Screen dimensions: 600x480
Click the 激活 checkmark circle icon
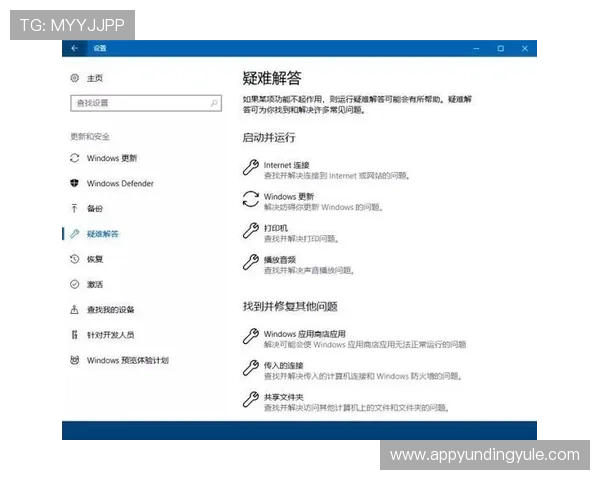(x=75, y=284)
